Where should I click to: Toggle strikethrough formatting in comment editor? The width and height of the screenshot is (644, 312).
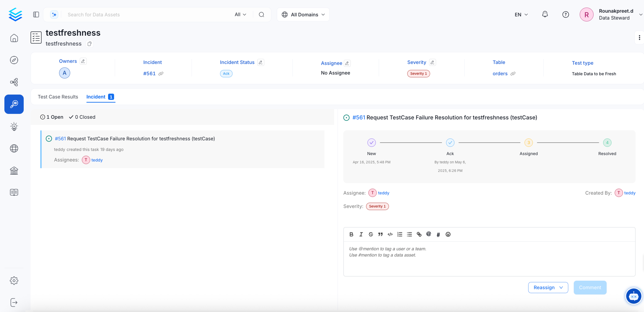click(x=370, y=234)
